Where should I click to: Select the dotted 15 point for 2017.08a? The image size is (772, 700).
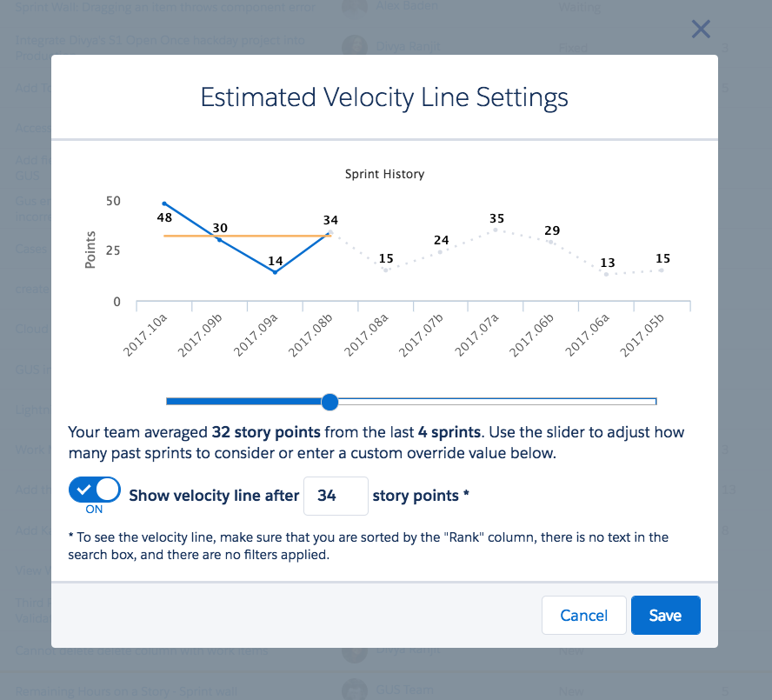coord(385,270)
